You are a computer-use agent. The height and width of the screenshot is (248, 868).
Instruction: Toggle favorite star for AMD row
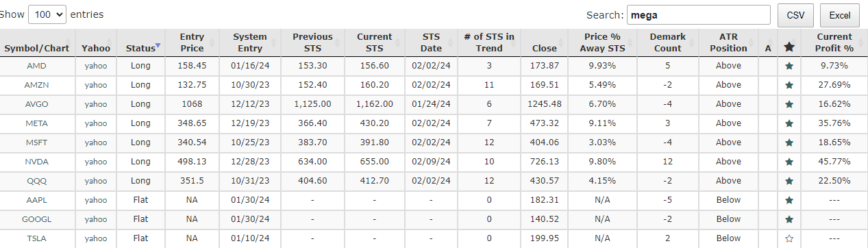point(789,66)
